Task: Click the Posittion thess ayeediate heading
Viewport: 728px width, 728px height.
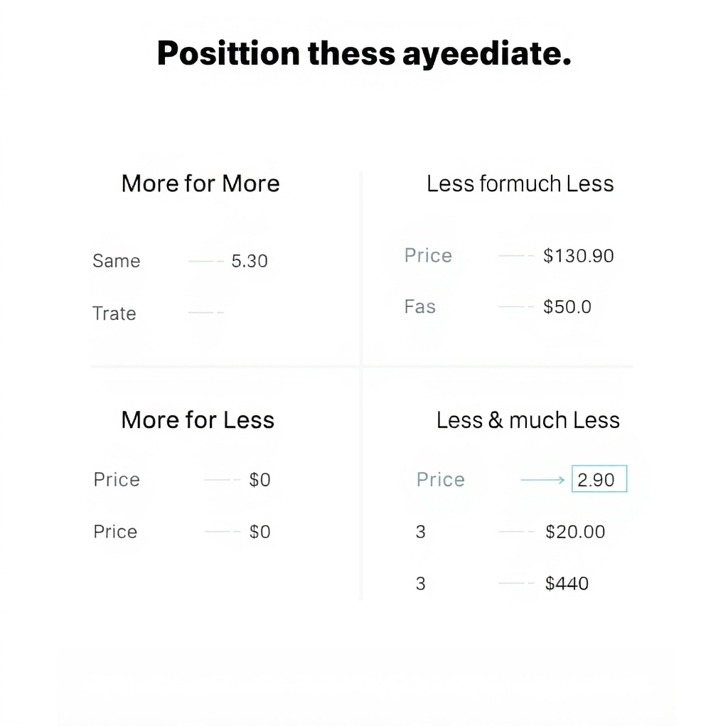Action: [365, 53]
